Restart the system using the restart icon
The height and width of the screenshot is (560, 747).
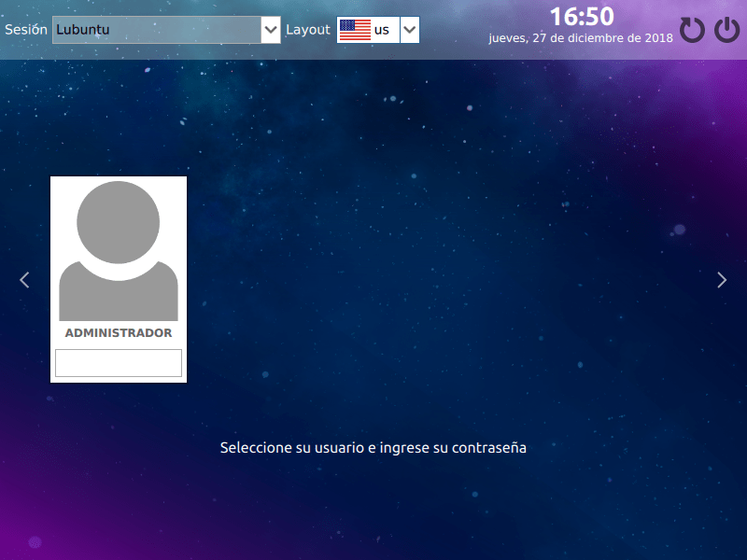(692, 29)
